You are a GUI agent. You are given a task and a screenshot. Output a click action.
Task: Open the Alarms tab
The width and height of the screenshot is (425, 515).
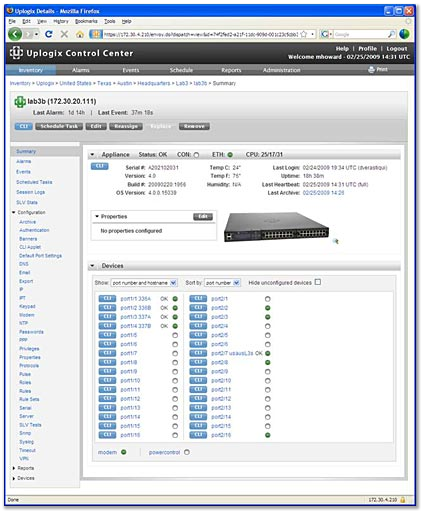(81, 70)
